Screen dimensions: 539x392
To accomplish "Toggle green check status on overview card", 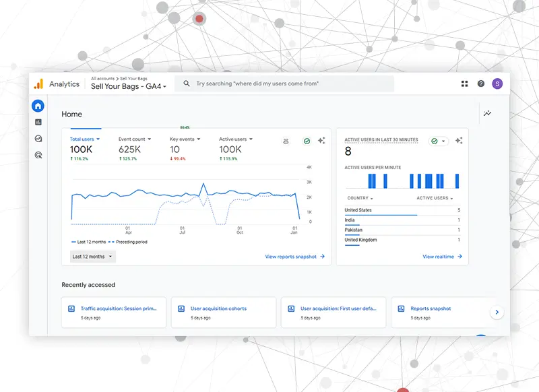I will (307, 141).
